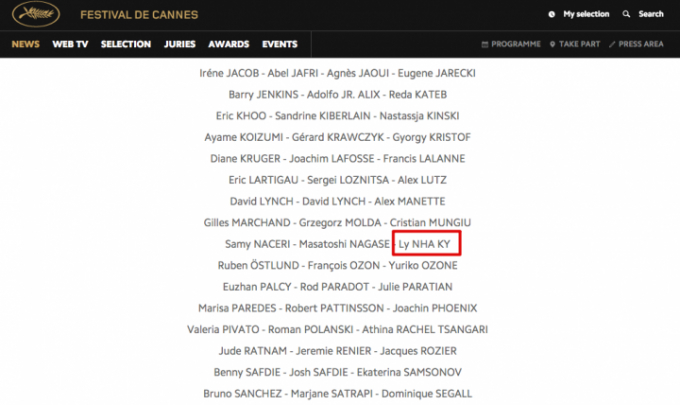
Task: Click the Search text link
Action: point(651,15)
